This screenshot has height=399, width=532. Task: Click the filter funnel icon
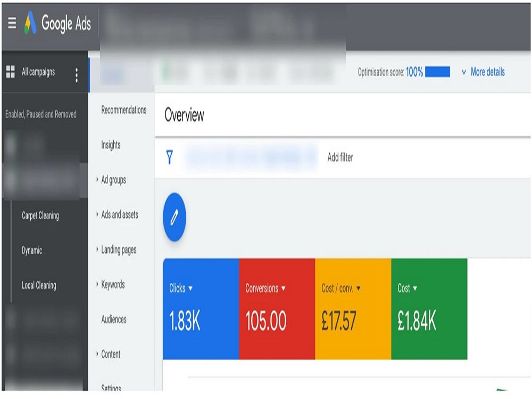(x=170, y=157)
